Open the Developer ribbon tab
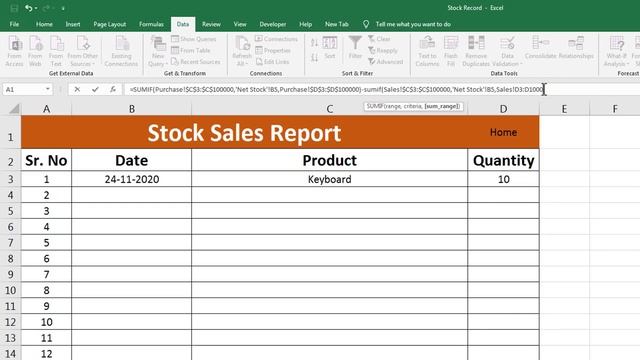This screenshot has width=640, height=360. click(273, 24)
